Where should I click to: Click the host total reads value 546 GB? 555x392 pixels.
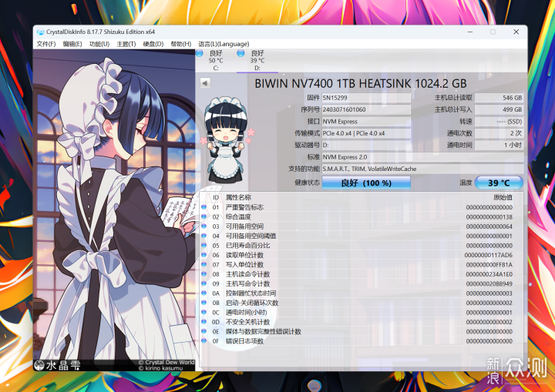[499, 98]
